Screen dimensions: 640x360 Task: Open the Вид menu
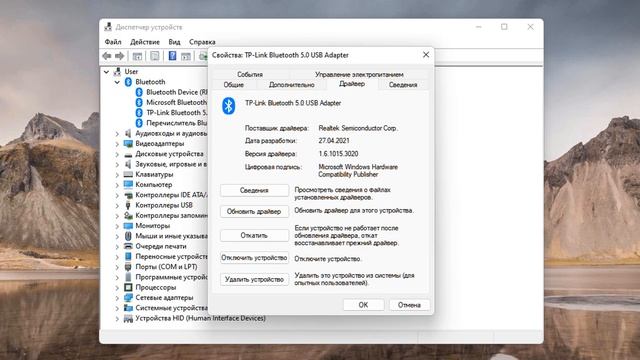[174, 42]
